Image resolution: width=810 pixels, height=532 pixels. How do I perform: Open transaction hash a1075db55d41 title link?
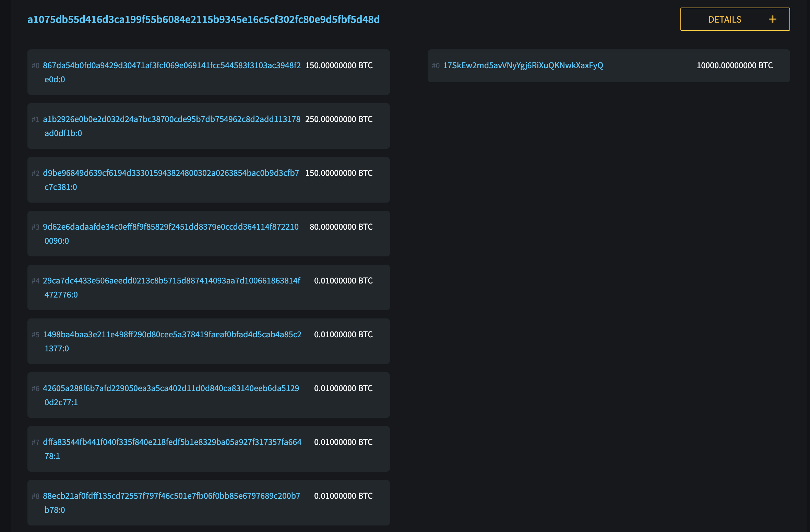pyautogui.click(x=203, y=20)
